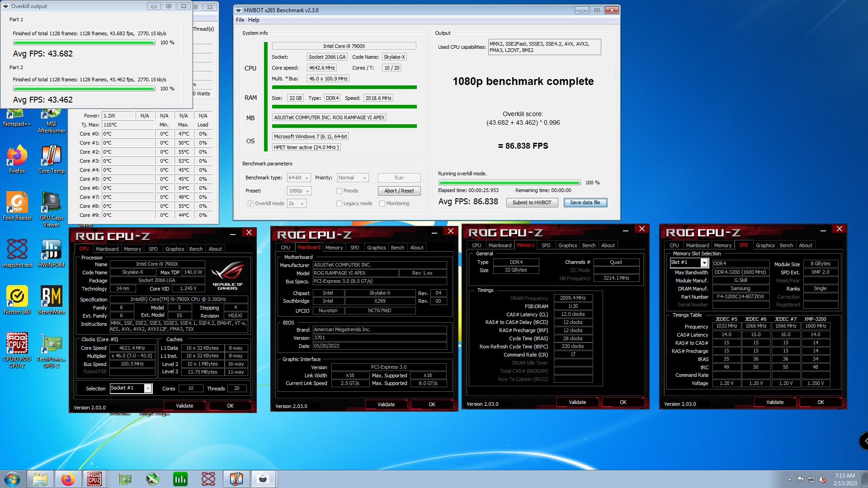Viewport: 868px width, 488px height.
Task: Click Validate in the Mainboard CPU-Z window
Action: pos(386,404)
